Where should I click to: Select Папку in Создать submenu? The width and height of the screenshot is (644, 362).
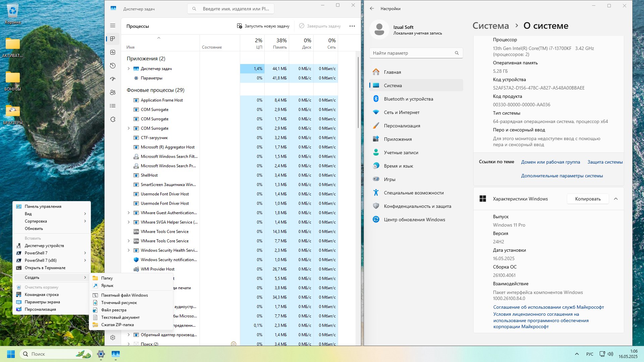pyautogui.click(x=131, y=278)
